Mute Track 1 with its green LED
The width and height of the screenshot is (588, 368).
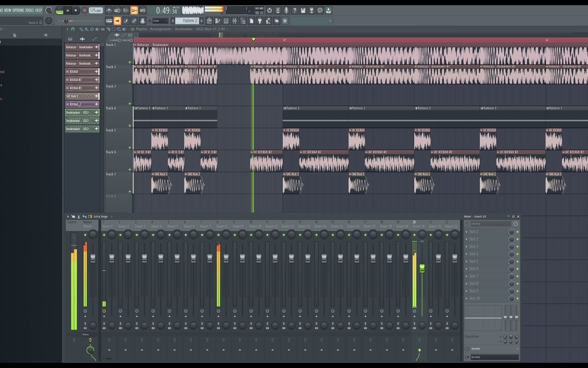(130, 62)
